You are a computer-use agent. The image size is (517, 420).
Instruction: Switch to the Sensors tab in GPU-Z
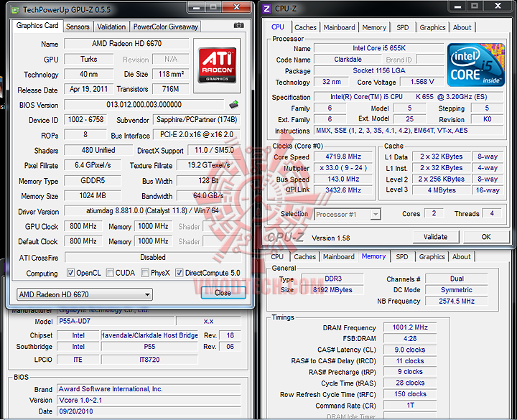point(78,27)
